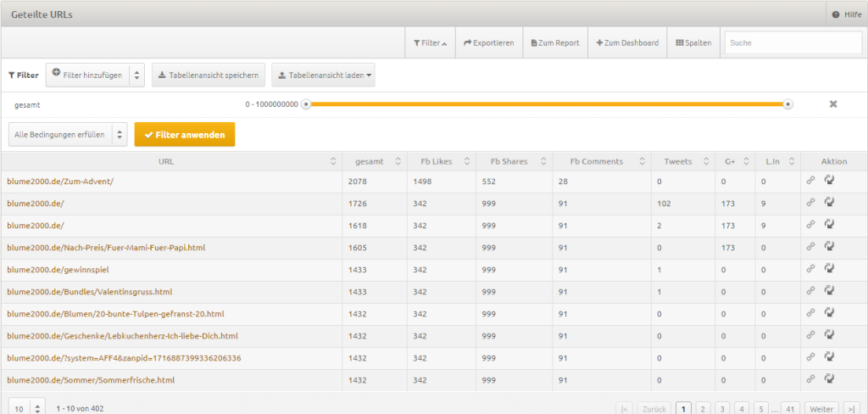Open Spalten column chooser
The height and width of the screenshot is (414, 868).
693,42
